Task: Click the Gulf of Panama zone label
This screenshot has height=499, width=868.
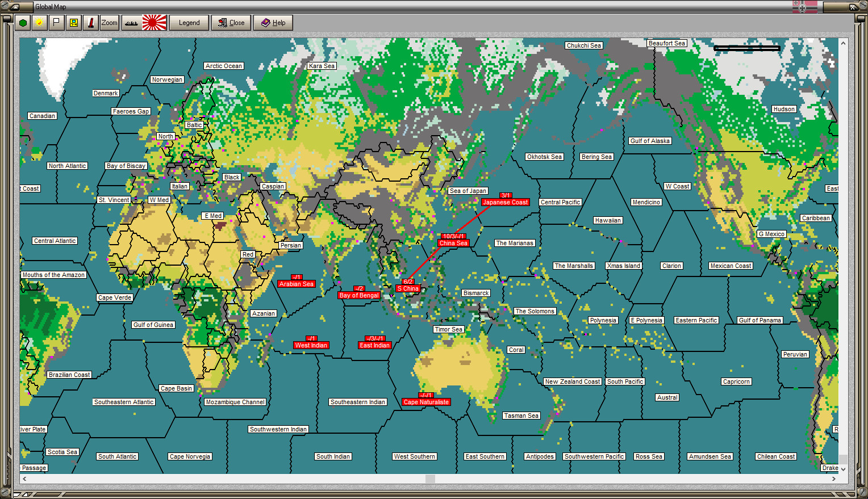Action: [x=760, y=320]
